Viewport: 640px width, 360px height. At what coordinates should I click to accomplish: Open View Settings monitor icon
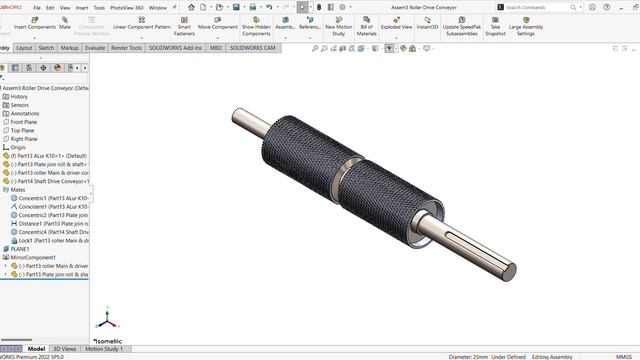(427, 49)
